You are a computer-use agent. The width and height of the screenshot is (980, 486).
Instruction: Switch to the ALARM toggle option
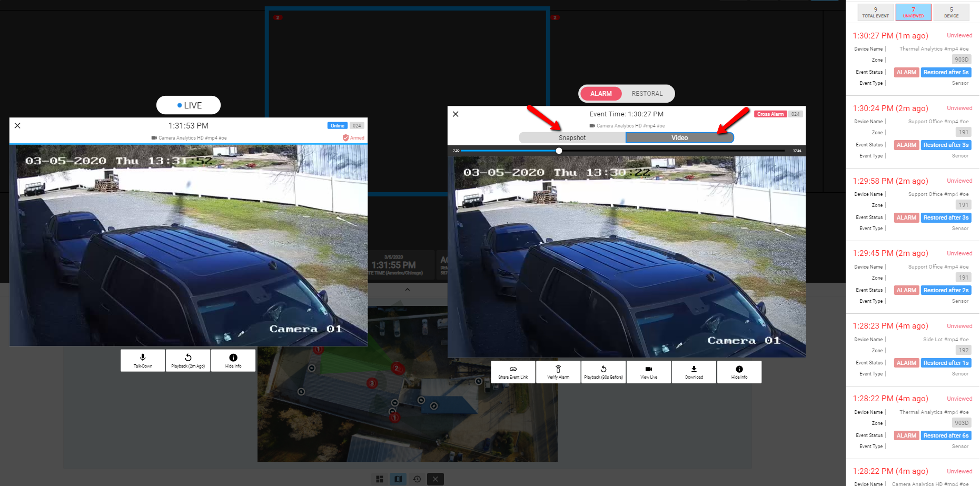pos(601,94)
